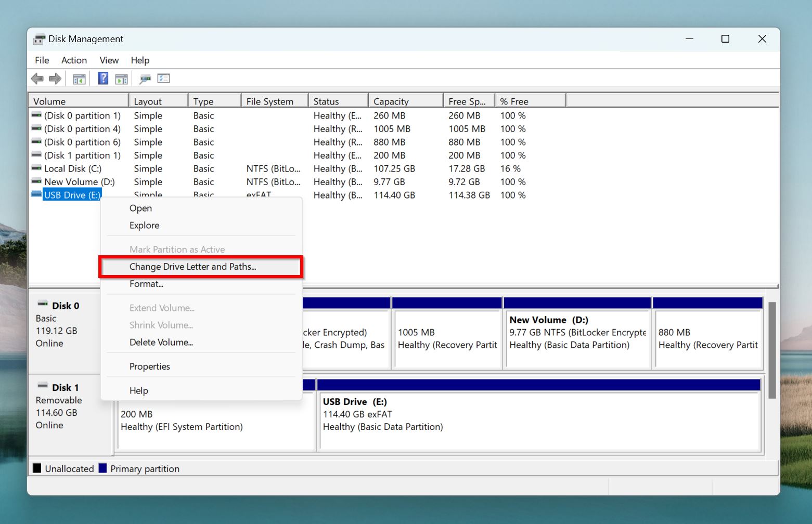Viewport: 812px width, 524px height.
Task: Select the USB Drive (E:) partition block
Action: [x=539, y=414]
